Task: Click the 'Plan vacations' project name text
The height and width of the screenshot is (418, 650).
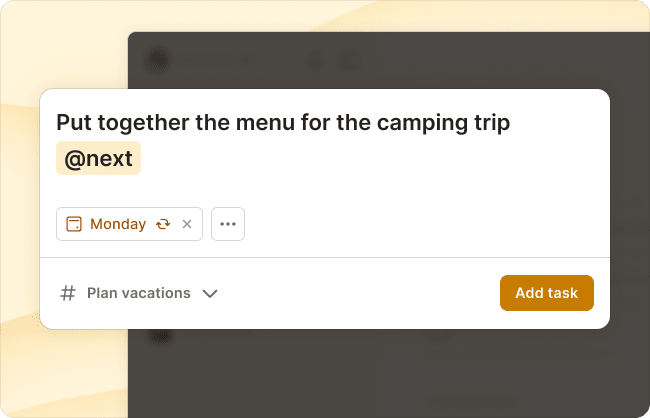Action: click(138, 293)
